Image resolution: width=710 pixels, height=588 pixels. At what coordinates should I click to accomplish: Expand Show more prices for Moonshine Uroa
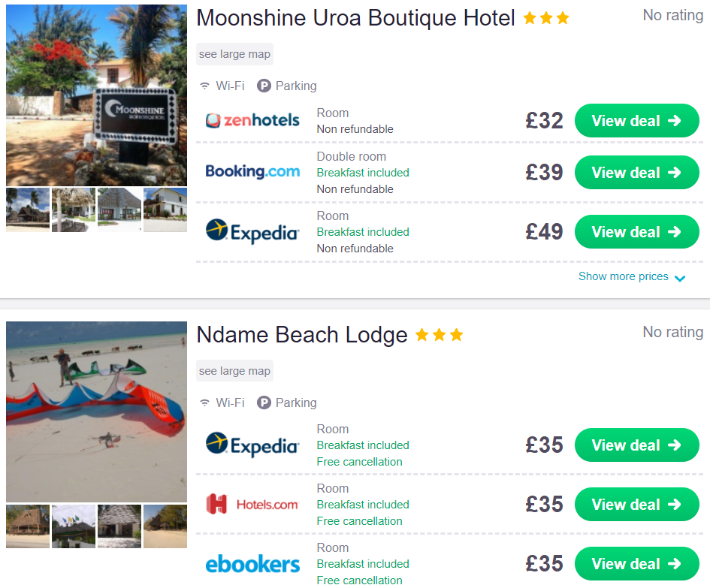[632, 276]
